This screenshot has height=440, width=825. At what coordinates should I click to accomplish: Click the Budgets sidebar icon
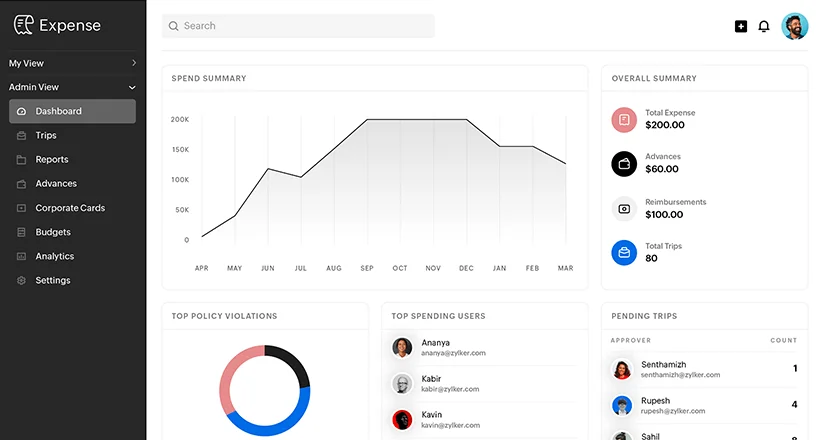click(x=22, y=232)
